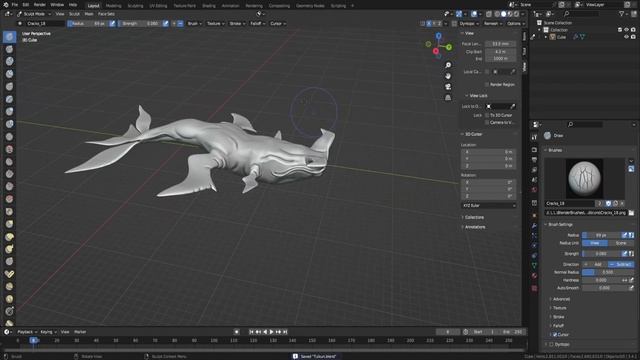Toggle X axis symmetry in header
The image size is (640, 360).
(429, 24)
